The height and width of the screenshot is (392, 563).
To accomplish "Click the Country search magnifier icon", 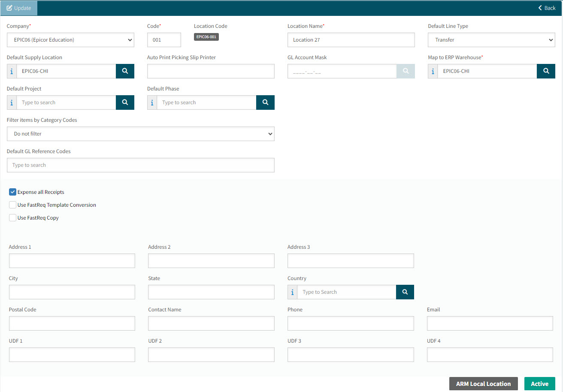I will (405, 292).
